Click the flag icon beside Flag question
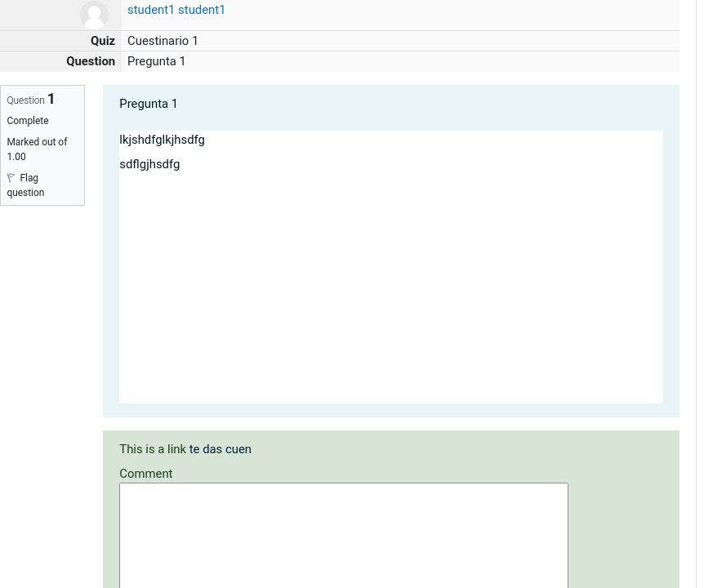 click(11, 178)
